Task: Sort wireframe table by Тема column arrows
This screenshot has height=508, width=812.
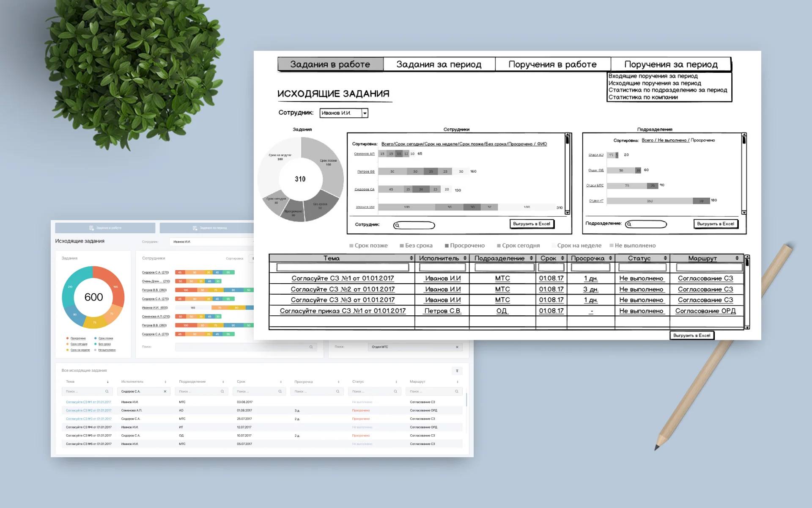Action: 411,258
